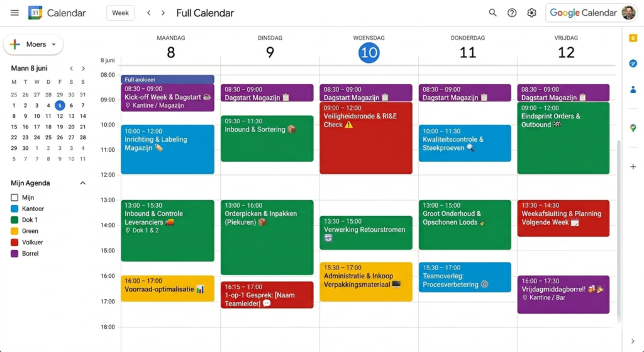Viewport: 644px width, 352px height.
Task: Go to previous month in mini calendar
Action: point(72,68)
